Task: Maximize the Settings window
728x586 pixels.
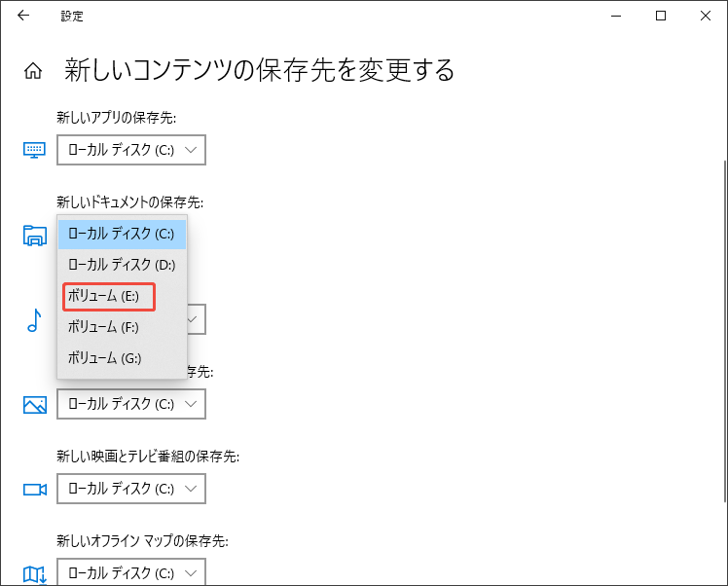Action: point(661,16)
